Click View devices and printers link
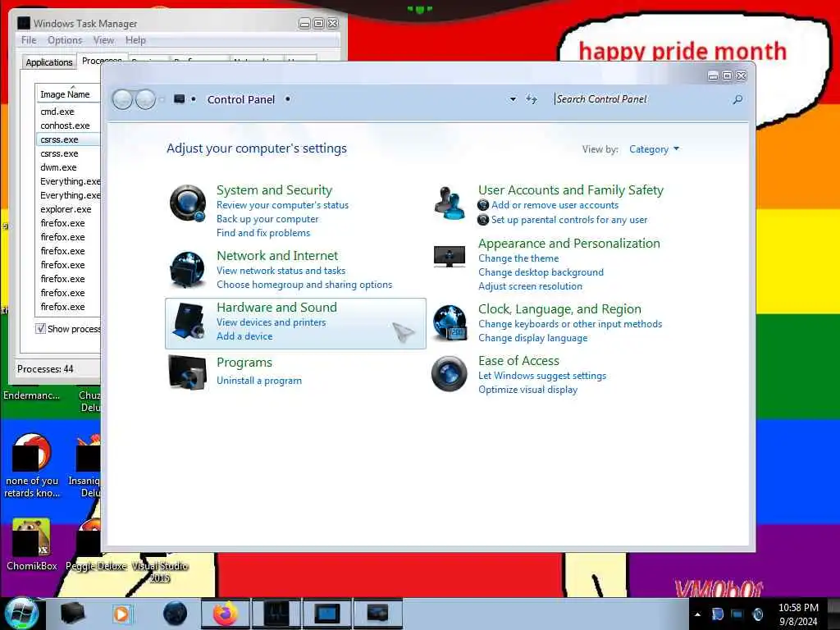Image resolution: width=840 pixels, height=630 pixels. (271, 322)
